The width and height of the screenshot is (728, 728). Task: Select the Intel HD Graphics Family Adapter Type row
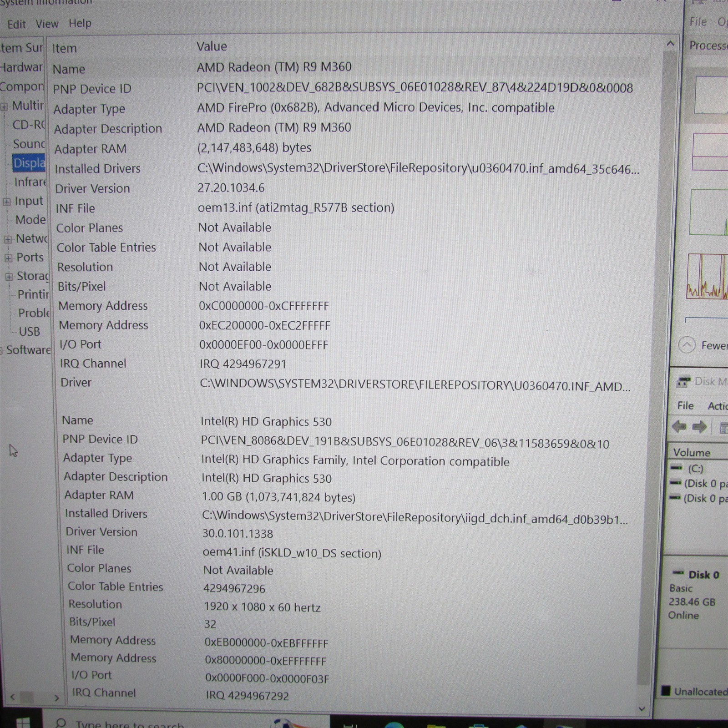tap(355, 459)
